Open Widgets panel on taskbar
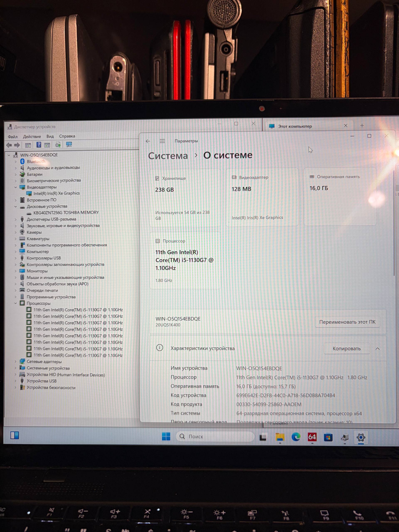This screenshot has height=532, width=399. 14,435
